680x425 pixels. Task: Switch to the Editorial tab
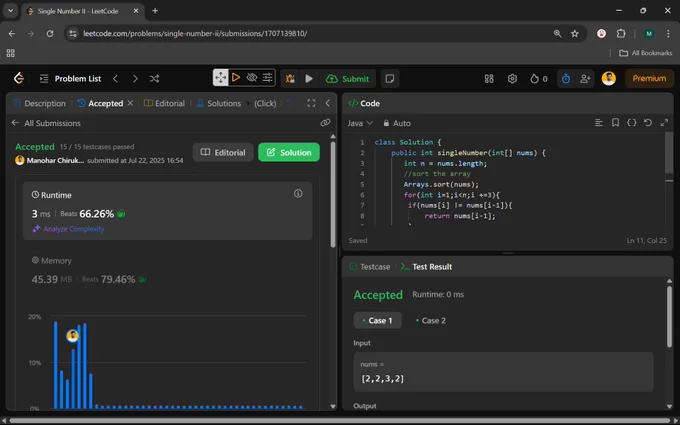(164, 103)
